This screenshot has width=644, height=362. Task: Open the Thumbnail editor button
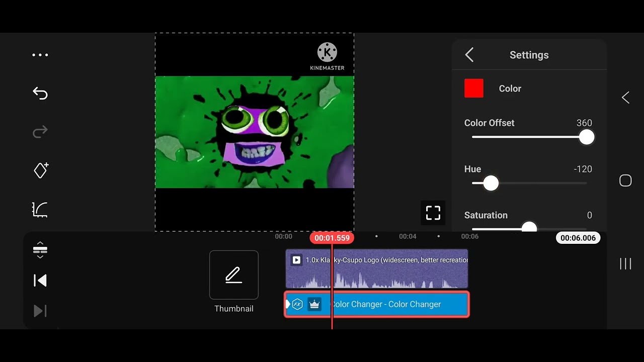(x=234, y=275)
